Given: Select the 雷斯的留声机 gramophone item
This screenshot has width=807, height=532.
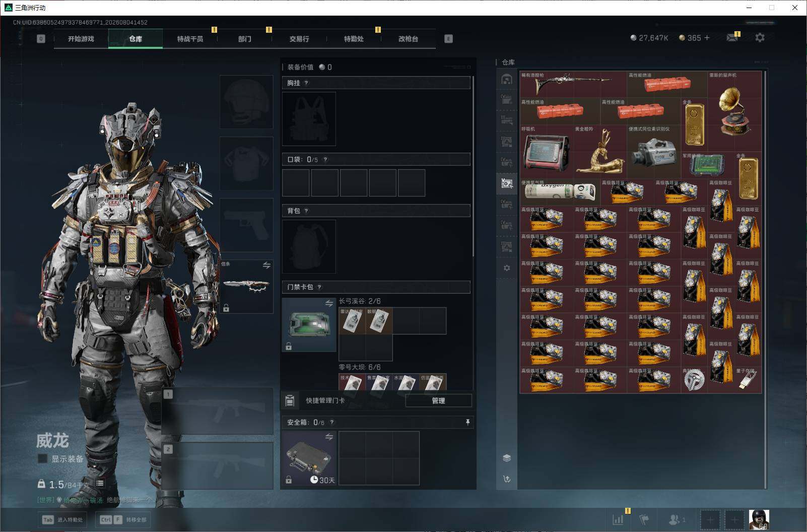Looking at the screenshot, I should (734, 111).
